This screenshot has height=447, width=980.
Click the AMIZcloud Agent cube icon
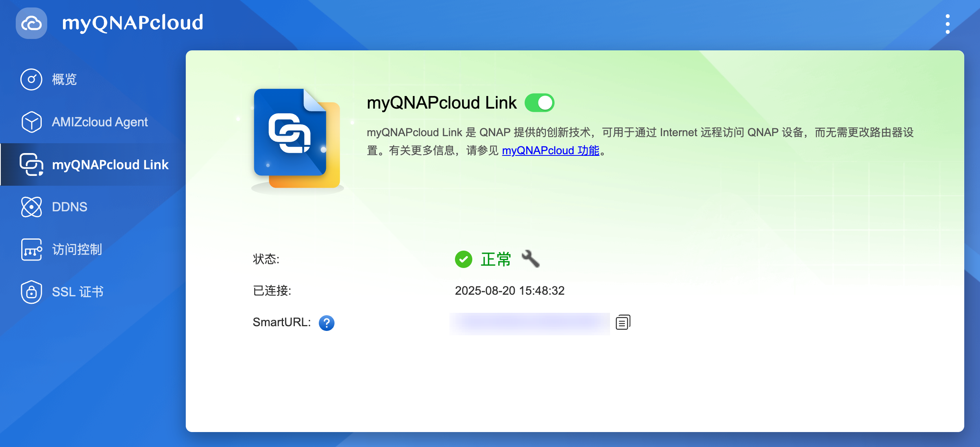pyautogui.click(x=31, y=122)
